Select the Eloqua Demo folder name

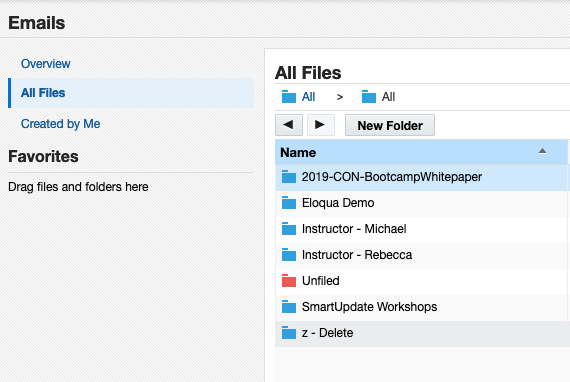[x=338, y=203]
